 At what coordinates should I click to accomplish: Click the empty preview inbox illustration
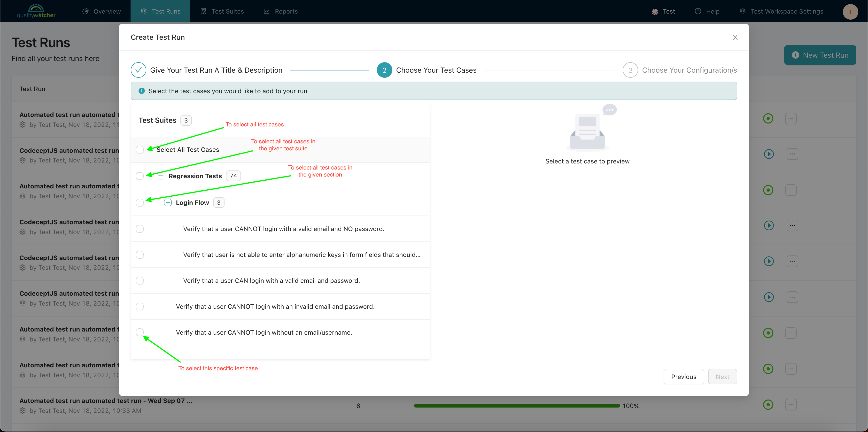pos(592,128)
